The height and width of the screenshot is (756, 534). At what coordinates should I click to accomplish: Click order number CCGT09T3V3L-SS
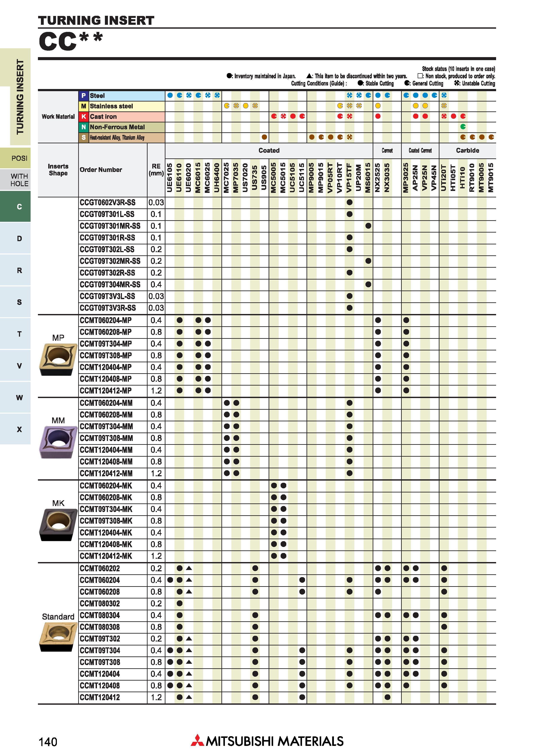107,296
